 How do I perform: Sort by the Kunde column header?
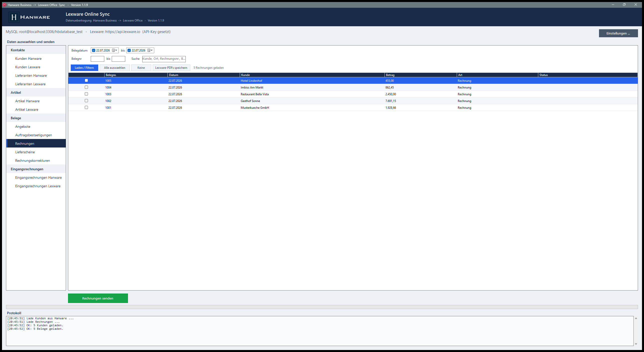pyautogui.click(x=312, y=75)
